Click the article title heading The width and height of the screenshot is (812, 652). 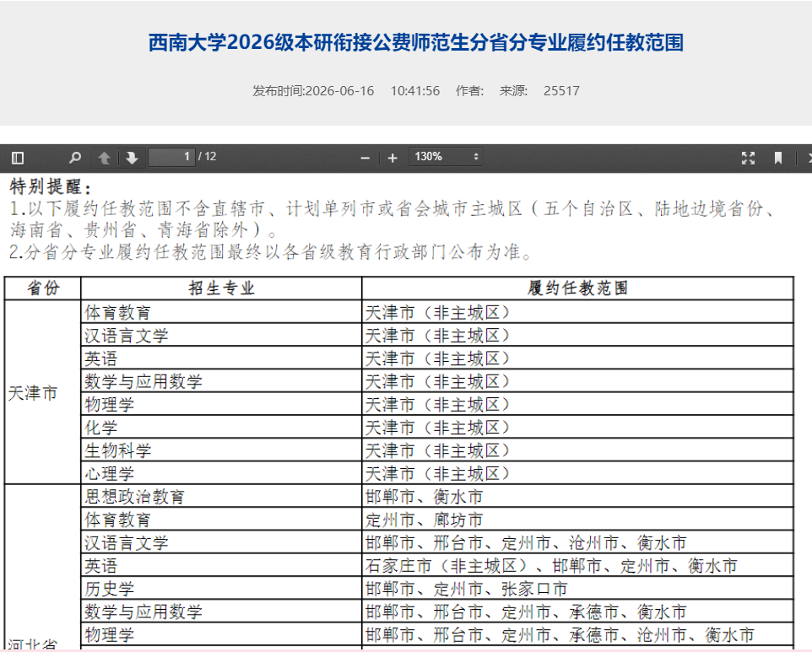416,42
